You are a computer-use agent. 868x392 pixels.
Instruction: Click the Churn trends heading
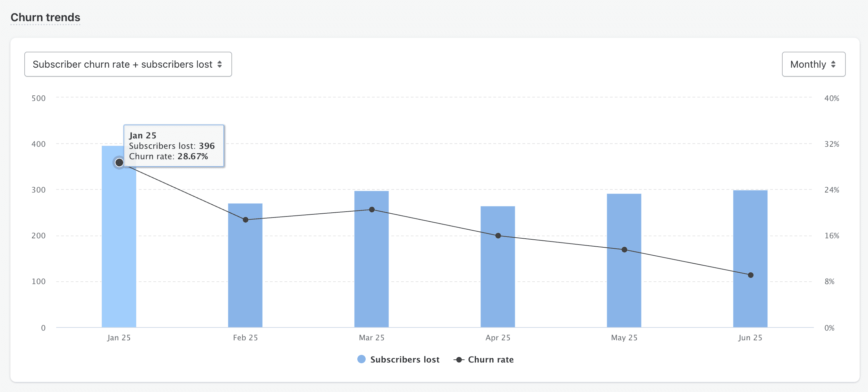[x=45, y=17]
